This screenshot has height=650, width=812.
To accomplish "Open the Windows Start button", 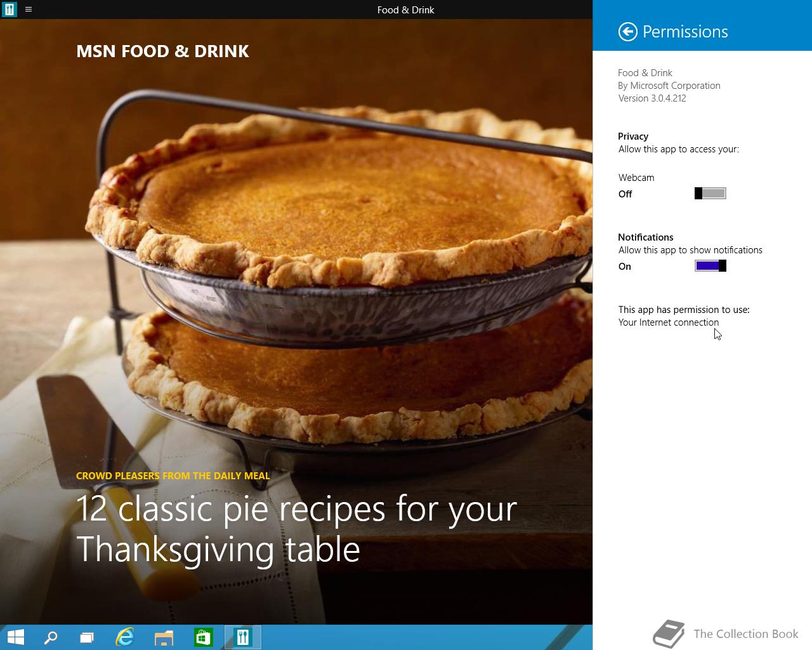I will tap(15, 637).
